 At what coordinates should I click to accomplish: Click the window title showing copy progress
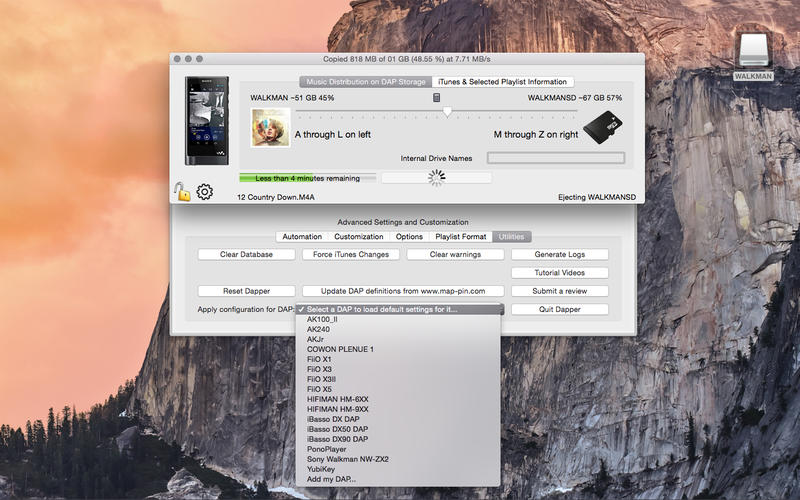(x=407, y=59)
